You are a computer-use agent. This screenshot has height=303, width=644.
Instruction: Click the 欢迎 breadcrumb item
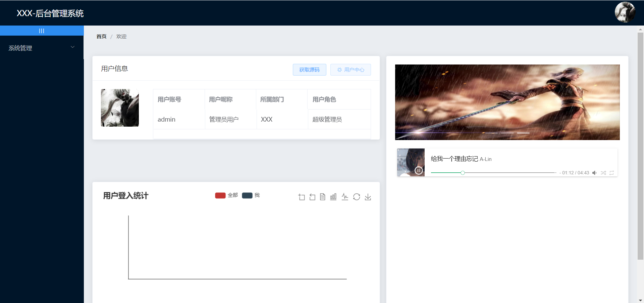click(x=121, y=37)
